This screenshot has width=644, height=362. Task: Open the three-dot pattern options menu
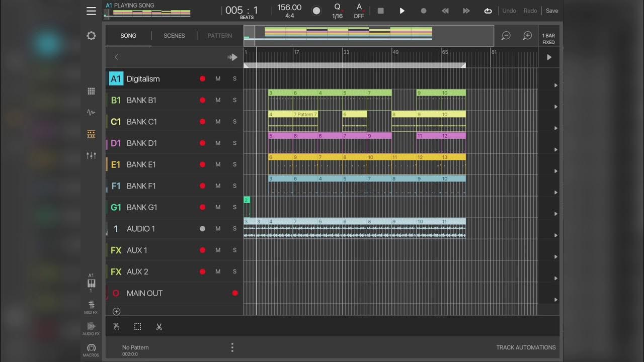click(232, 347)
